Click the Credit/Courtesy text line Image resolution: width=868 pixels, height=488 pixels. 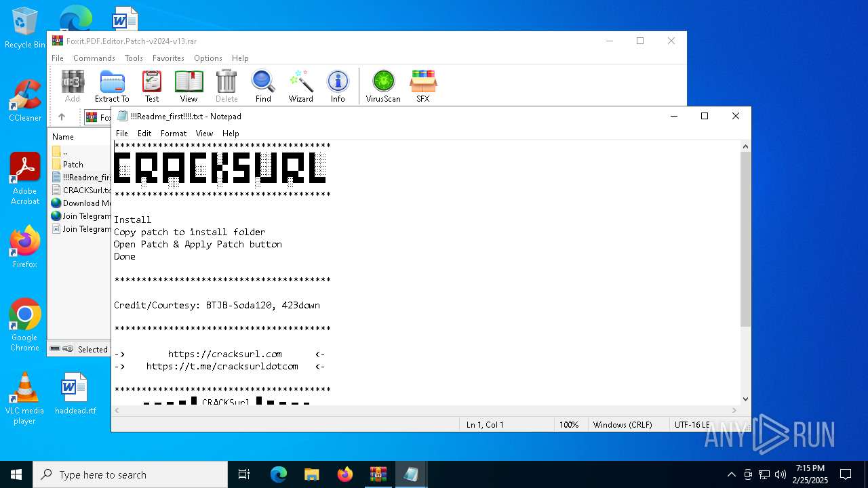[x=217, y=305]
